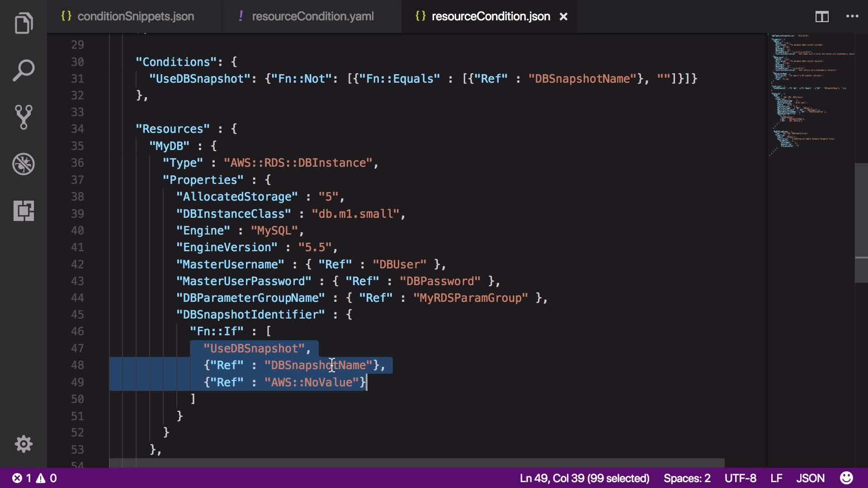Viewport: 868px width, 488px height.
Task: Click the Ln 49, Col 39 indicator
Action: 584,478
